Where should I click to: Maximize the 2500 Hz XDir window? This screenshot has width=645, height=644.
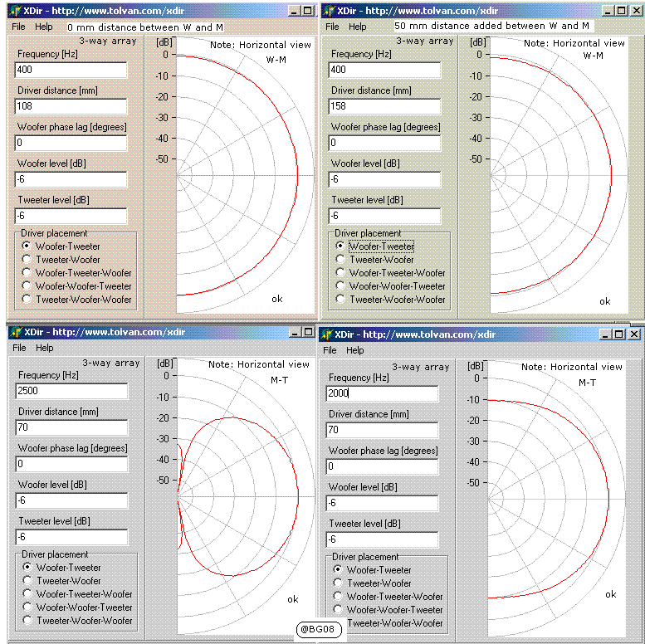pos(309,332)
